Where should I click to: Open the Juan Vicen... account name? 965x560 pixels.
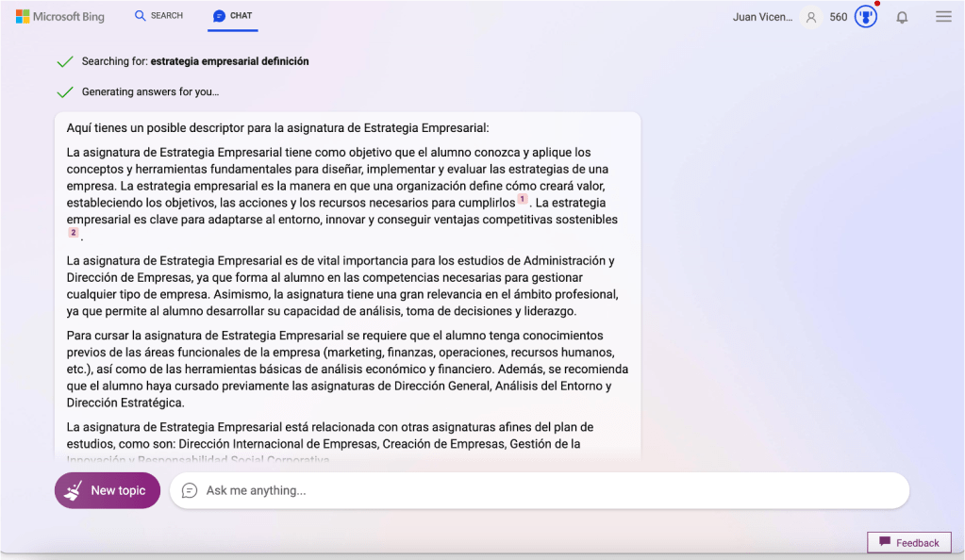[762, 17]
